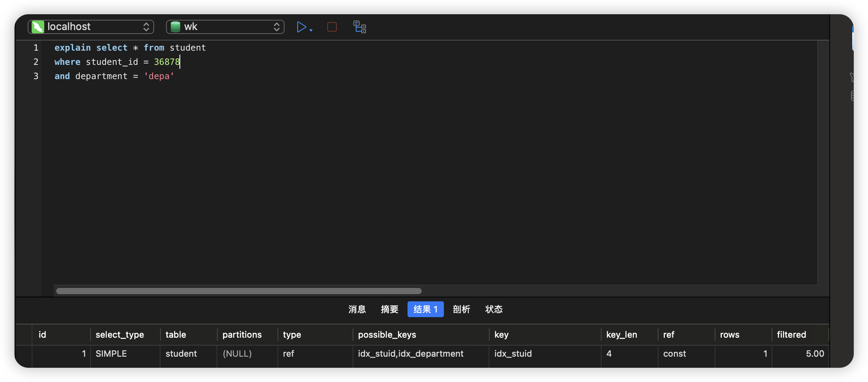Click the key_len value '4' cell
The image size is (868, 382).
pyautogui.click(x=630, y=354)
